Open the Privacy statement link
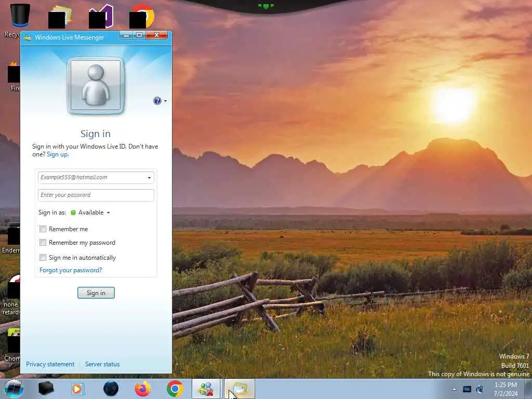This screenshot has width=532, height=399. click(50, 364)
